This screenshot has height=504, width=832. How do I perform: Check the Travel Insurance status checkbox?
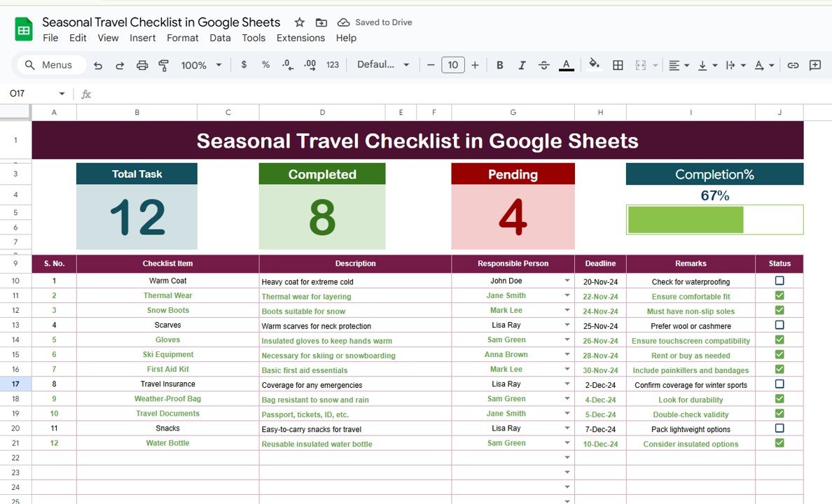(x=779, y=384)
